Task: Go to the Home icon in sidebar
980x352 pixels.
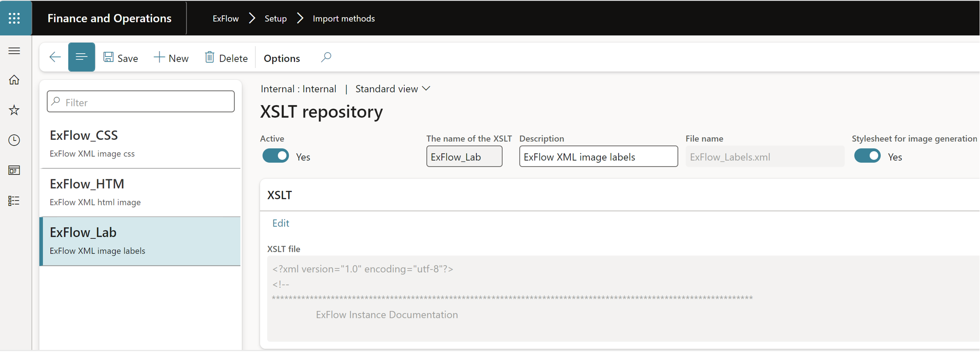Action: [14, 79]
